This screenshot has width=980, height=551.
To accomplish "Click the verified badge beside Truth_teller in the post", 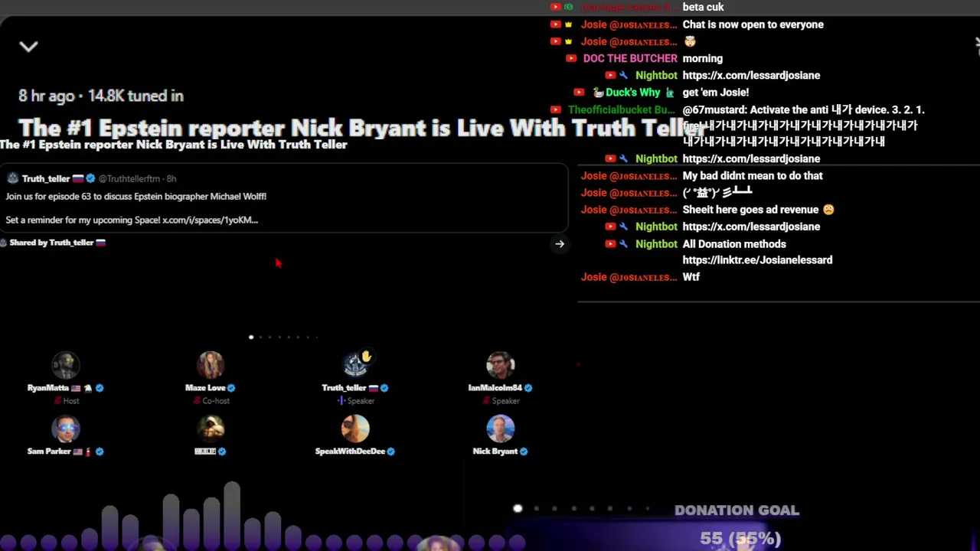I will (90, 178).
